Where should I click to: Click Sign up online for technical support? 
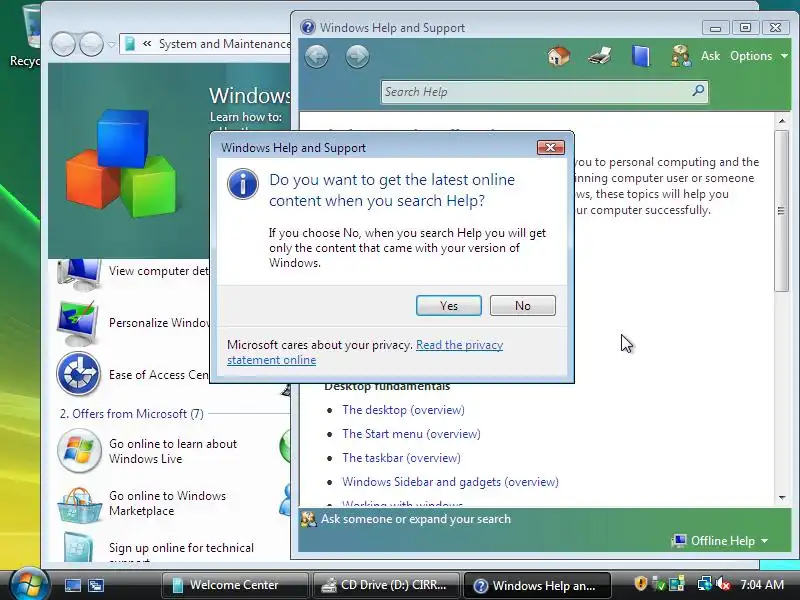click(x=181, y=553)
